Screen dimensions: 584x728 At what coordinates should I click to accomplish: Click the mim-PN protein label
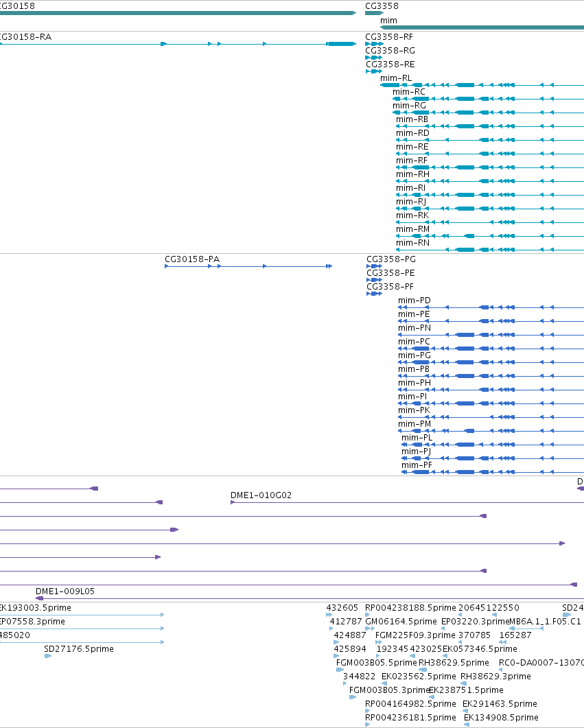pos(414,328)
